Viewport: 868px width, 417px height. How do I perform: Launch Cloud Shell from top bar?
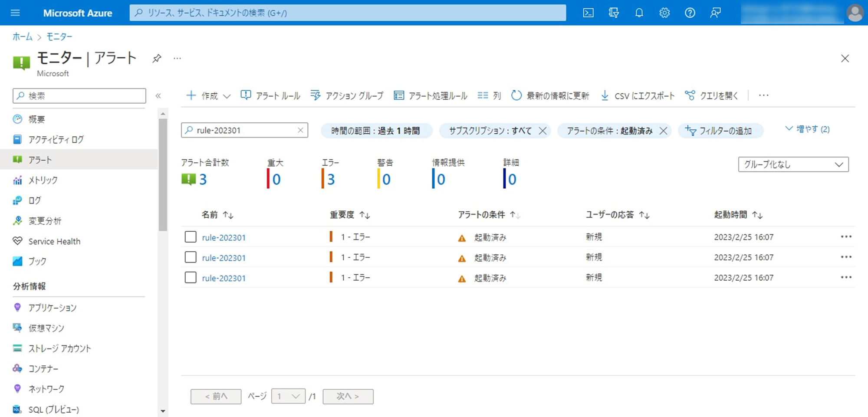coord(588,13)
